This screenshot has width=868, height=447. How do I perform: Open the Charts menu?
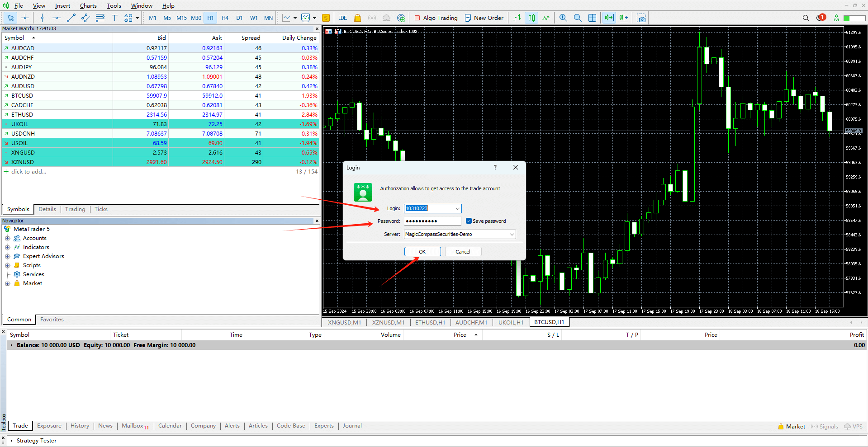(x=88, y=5)
